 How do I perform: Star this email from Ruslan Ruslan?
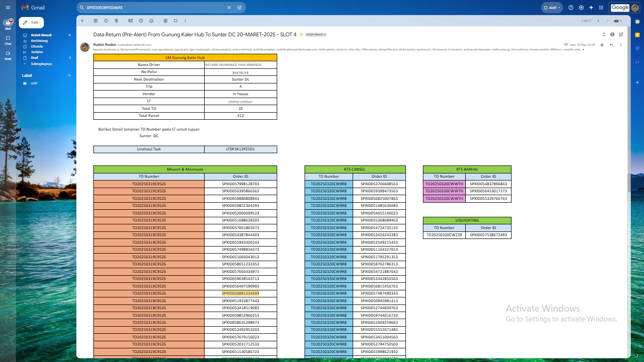coord(602,45)
